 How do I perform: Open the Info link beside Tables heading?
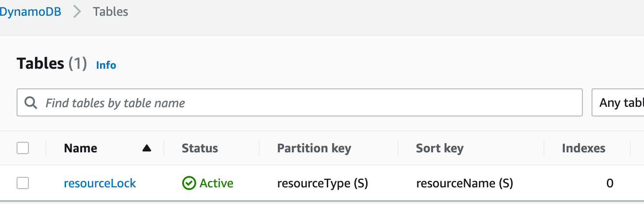pyautogui.click(x=106, y=65)
